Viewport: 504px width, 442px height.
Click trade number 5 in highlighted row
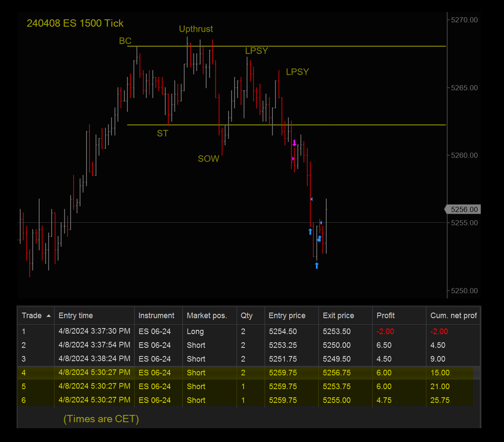[x=24, y=387]
